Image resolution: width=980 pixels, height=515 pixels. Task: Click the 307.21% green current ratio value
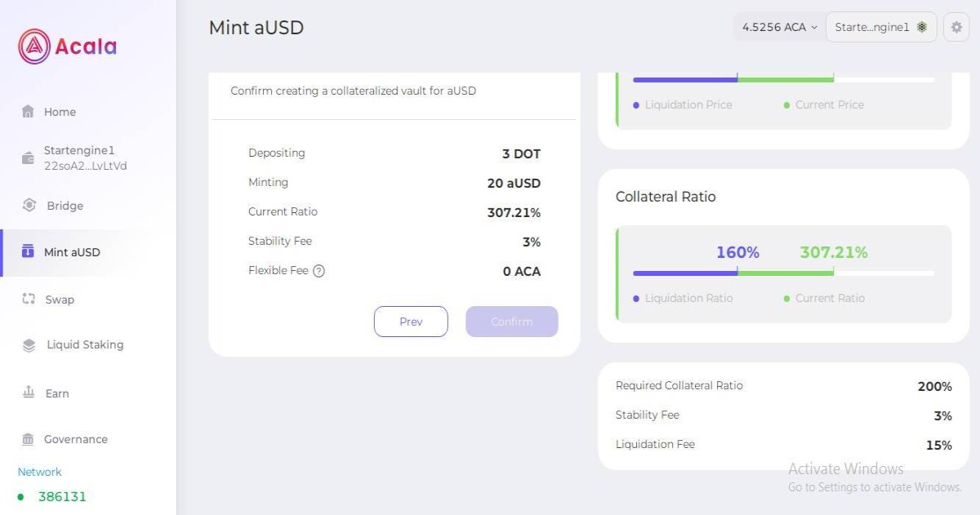pos(834,252)
